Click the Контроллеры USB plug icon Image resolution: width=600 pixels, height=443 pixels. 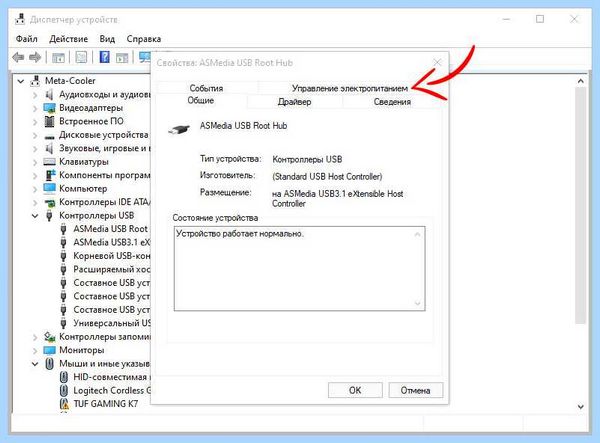click(49, 215)
